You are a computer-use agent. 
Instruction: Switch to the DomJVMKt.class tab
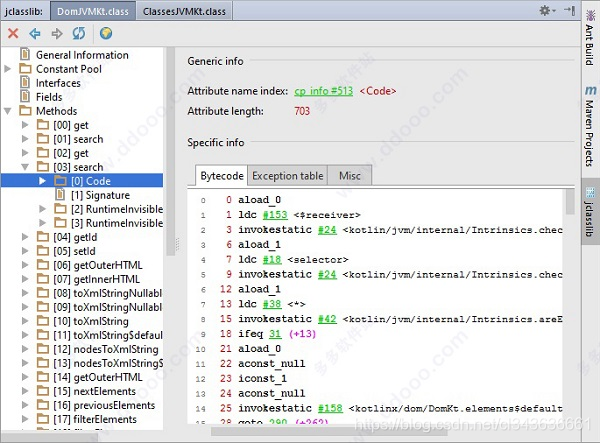click(93, 11)
